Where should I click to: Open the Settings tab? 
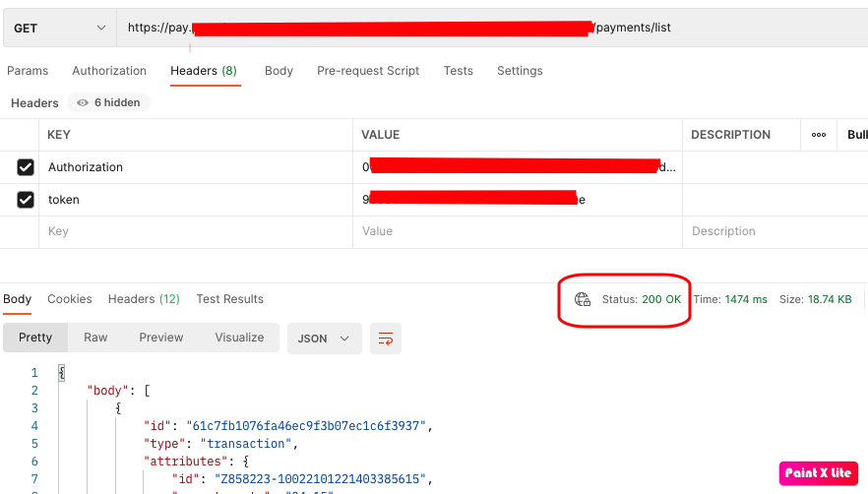(520, 71)
